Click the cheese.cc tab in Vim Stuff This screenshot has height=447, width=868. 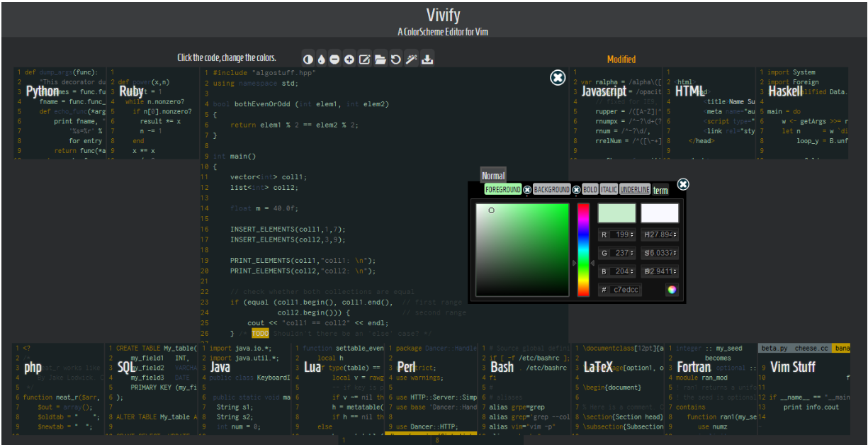(811, 349)
